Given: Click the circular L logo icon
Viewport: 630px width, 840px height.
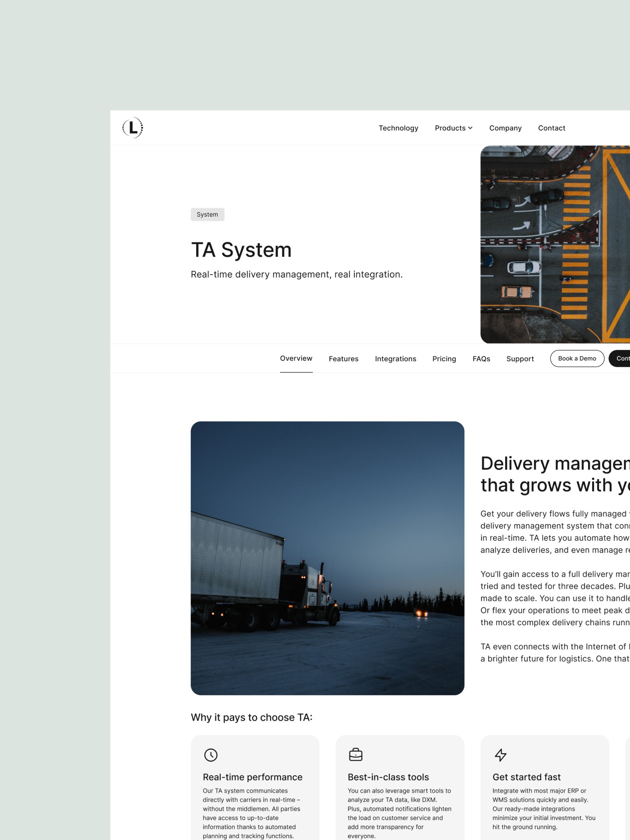Looking at the screenshot, I should tap(133, 128).
